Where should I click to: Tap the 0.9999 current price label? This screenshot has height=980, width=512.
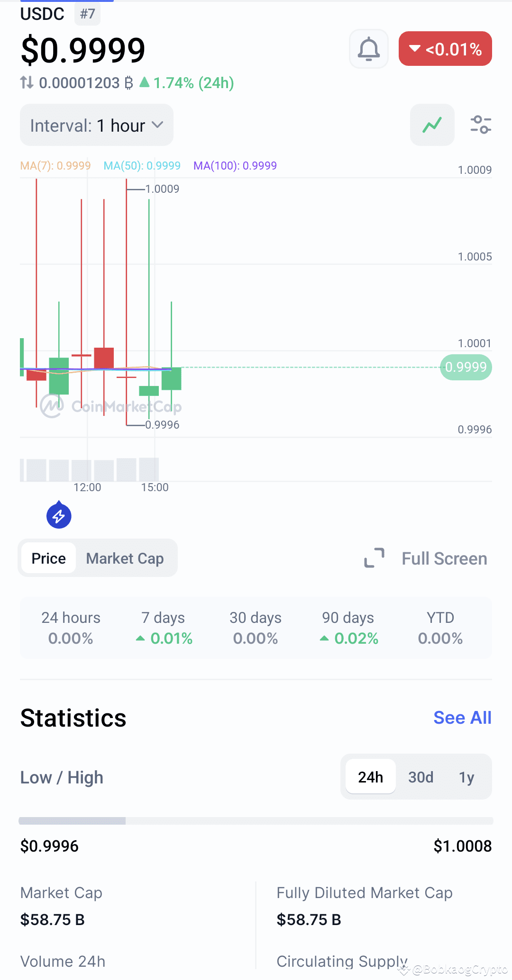(x=466, y=367)
